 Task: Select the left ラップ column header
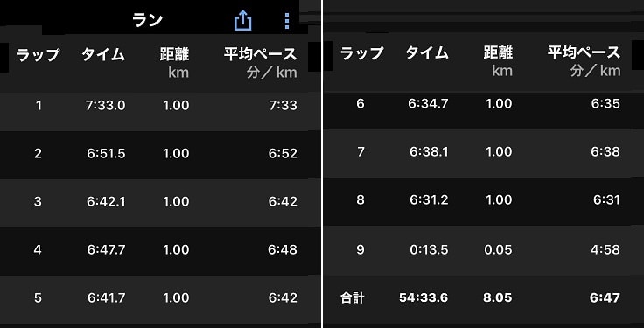pyautogui.click(x=38, y=54)
